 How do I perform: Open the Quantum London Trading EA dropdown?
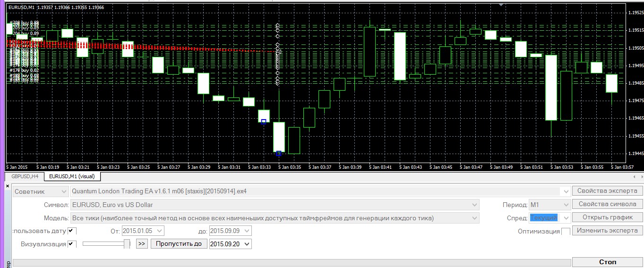(566, 191)
